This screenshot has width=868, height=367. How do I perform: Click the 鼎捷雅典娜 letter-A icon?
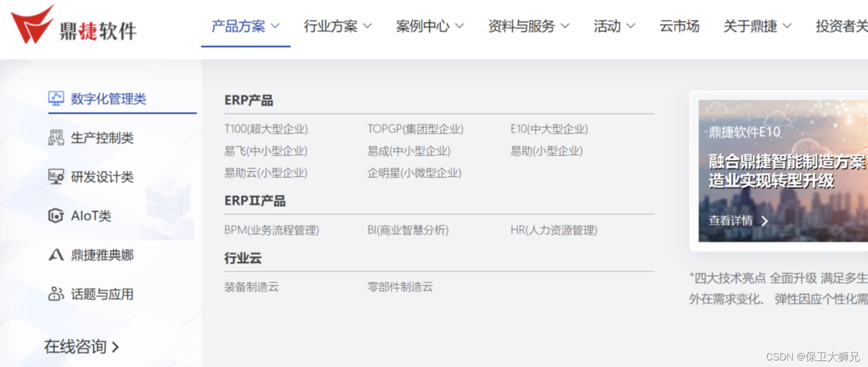tap(56, 255)
